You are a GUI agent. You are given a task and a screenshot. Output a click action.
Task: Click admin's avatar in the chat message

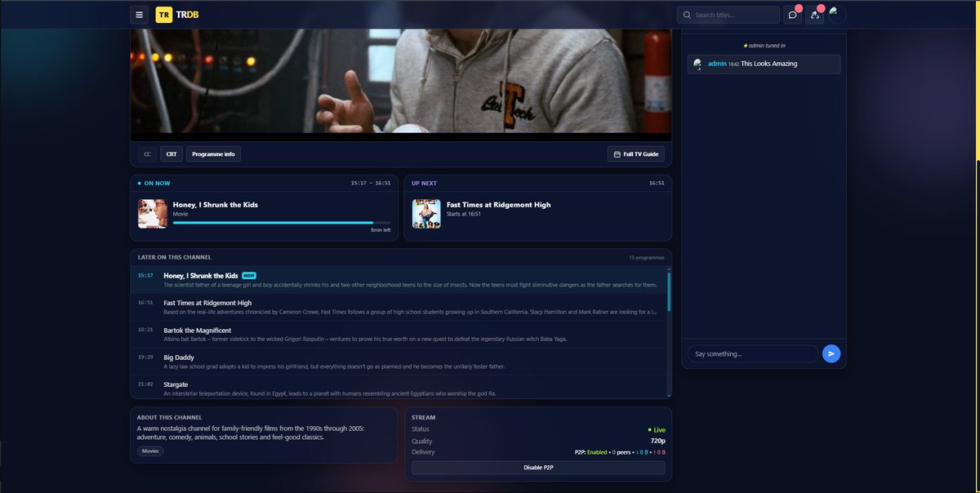coord(697,64)
